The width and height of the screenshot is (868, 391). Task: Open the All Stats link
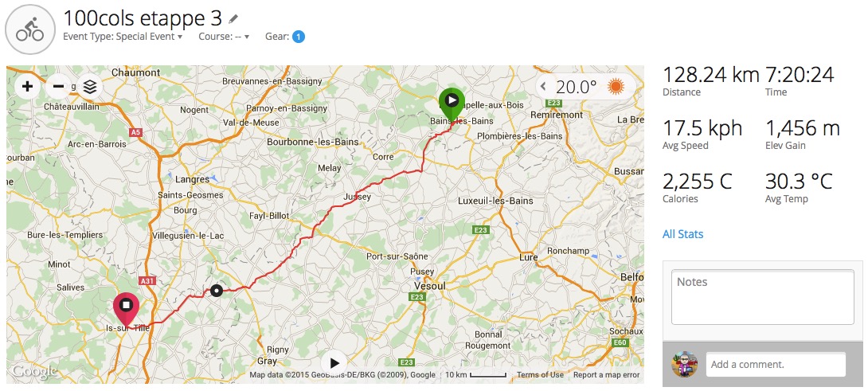(x=682, y=234)
